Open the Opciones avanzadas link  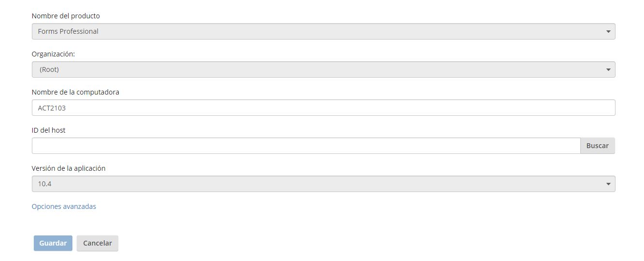[x=64, y=206]
